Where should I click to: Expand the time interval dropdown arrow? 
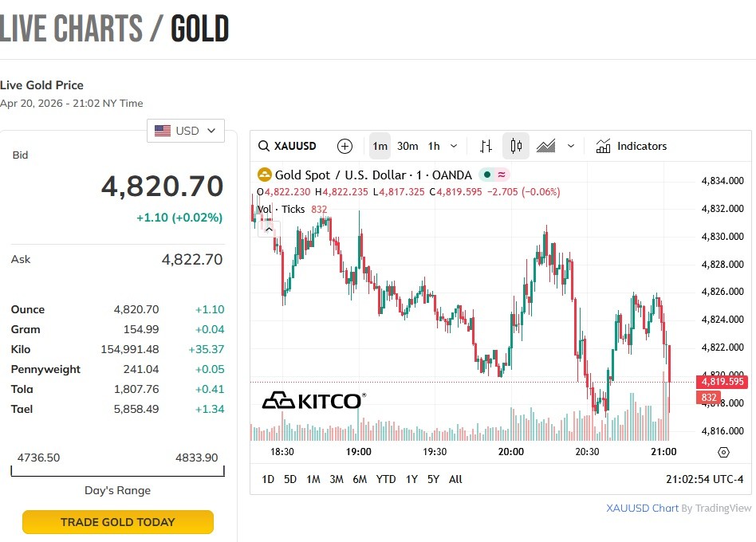pyautogui.click(x=454, y=146)
